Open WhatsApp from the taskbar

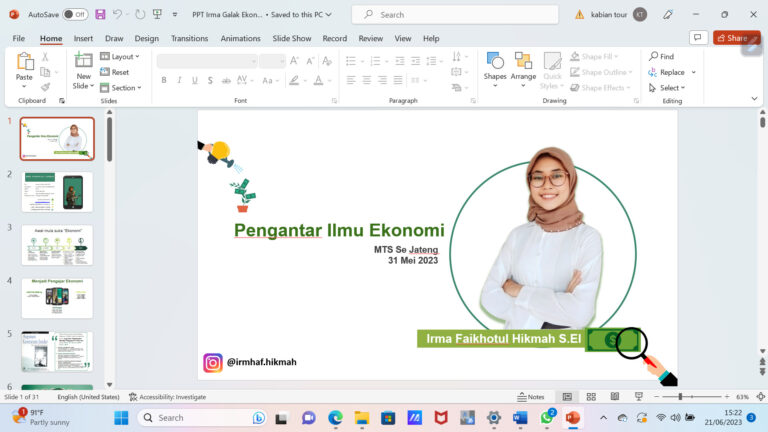click(x=547, y=417)
